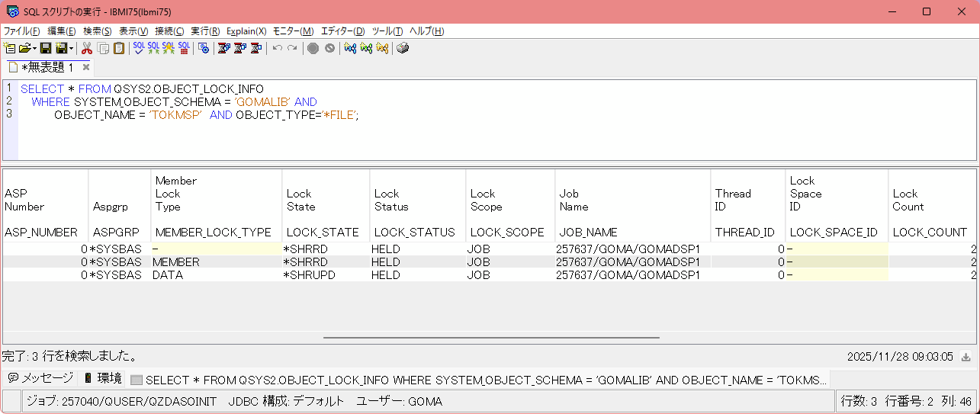980x414 pixels.
Task: Click the 'GOMALIB' string in the SQL editor
Action: click(262, 102)
